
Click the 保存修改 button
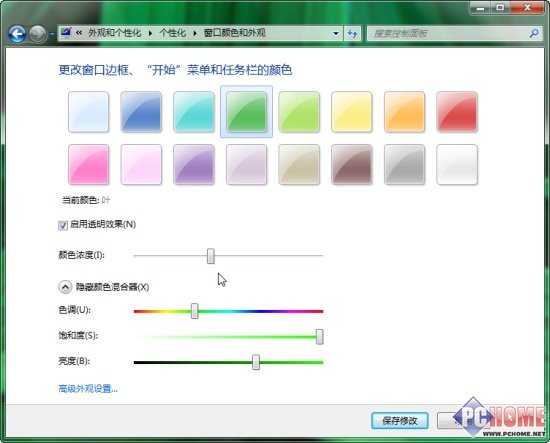point(400,421)
